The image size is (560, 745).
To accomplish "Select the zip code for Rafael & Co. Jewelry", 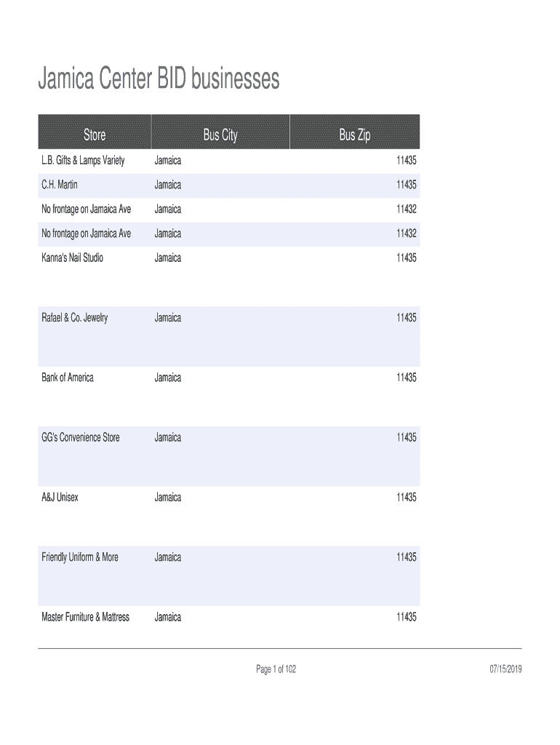I will tap(406, 318).
